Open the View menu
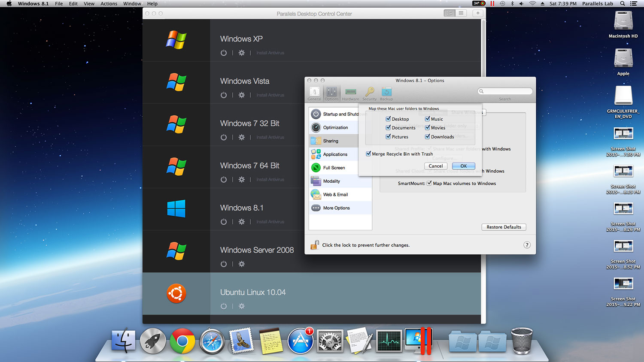 (89, 3)
